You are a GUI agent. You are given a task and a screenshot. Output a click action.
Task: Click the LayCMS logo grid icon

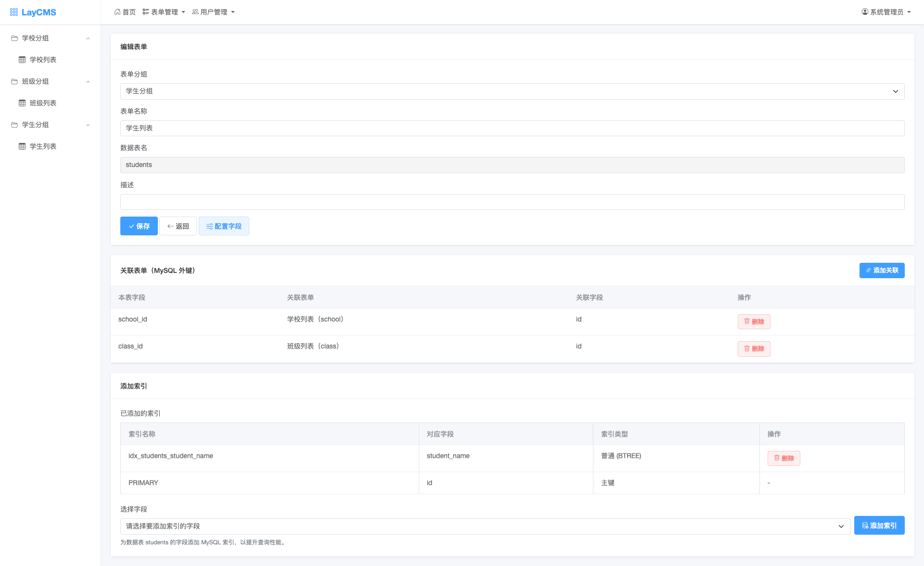(14, 12)
